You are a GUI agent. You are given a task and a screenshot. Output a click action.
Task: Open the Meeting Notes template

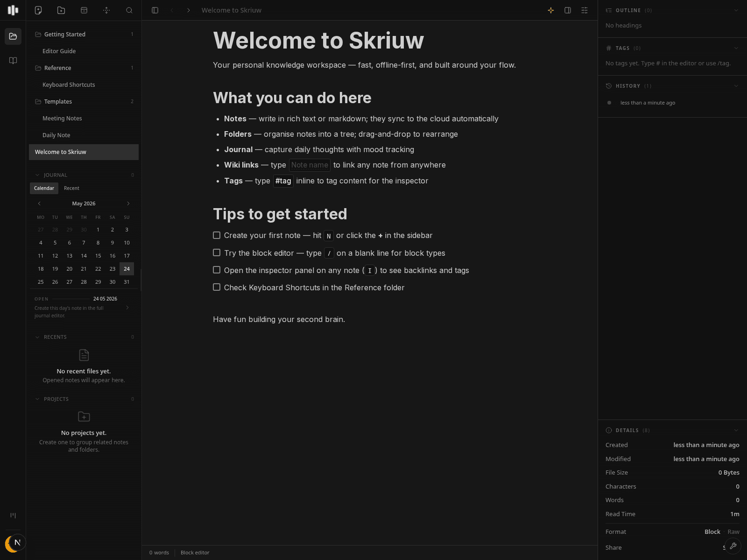[x=84, y=118]
